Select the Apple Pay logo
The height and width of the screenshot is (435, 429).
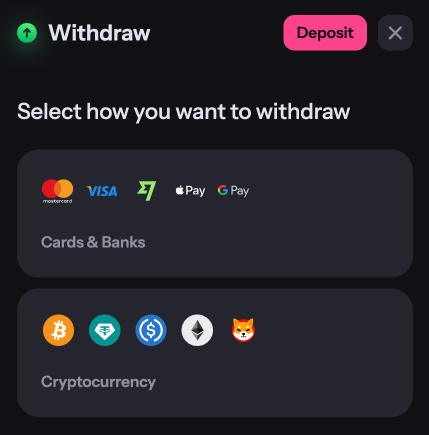pyautogui.click(x=190, y=191)
